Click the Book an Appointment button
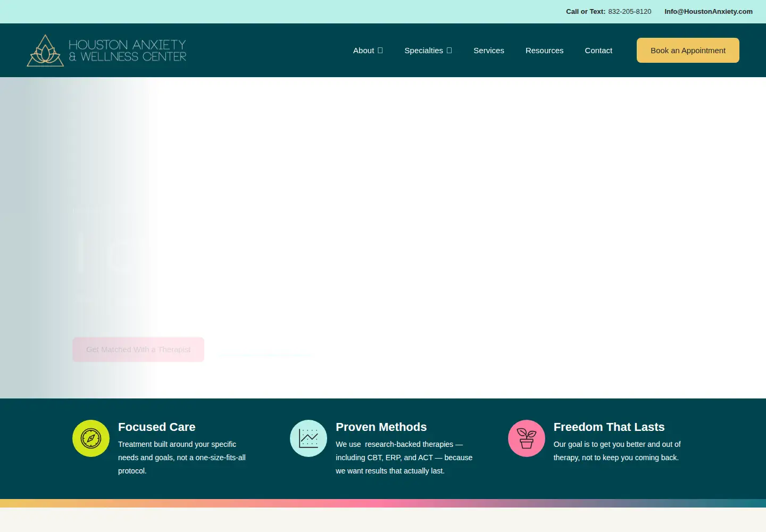 pos(688,51)
